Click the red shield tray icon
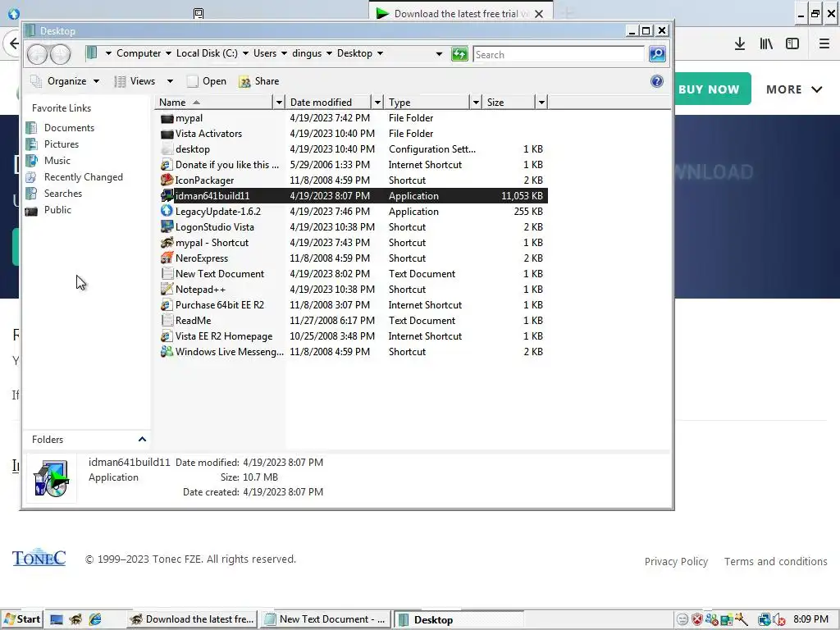 pyautogui.click(x=697, y=620)
